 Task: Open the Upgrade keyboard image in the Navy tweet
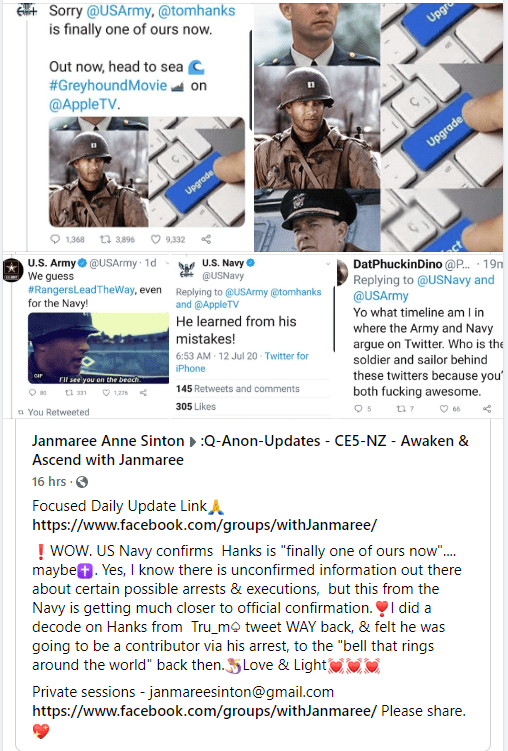[x=197, y=171]
